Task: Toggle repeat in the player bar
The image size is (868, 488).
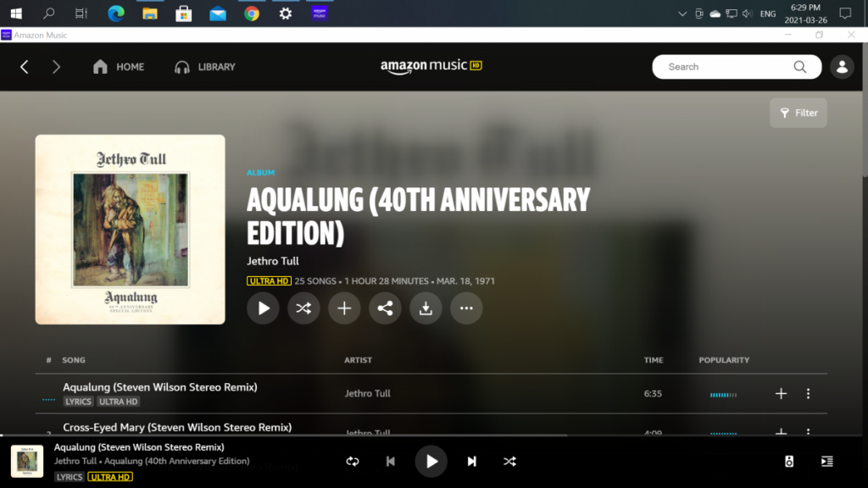Action: [353, 462]
